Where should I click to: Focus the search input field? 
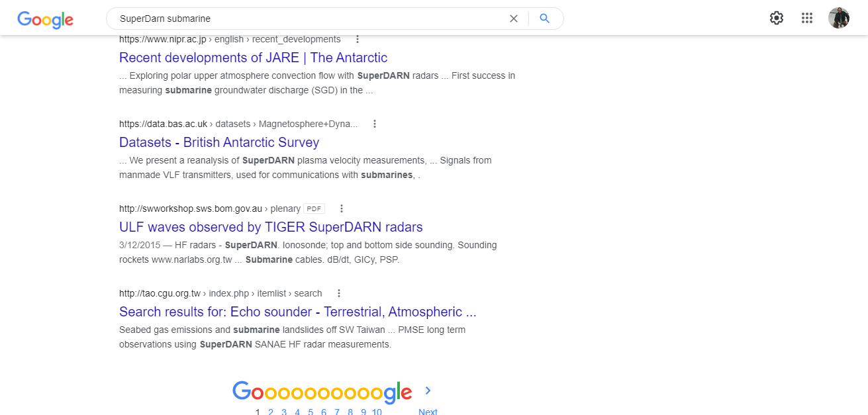[x=305, y=19]
